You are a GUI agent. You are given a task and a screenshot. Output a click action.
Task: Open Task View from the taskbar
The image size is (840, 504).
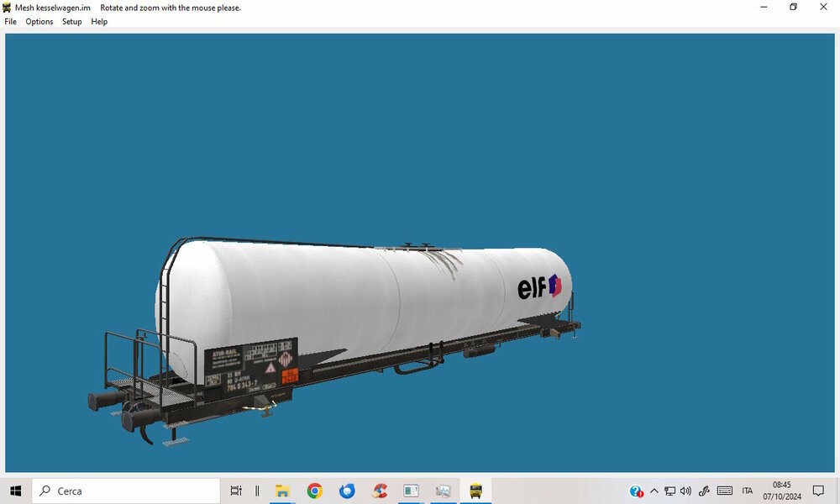coord(236,491)
